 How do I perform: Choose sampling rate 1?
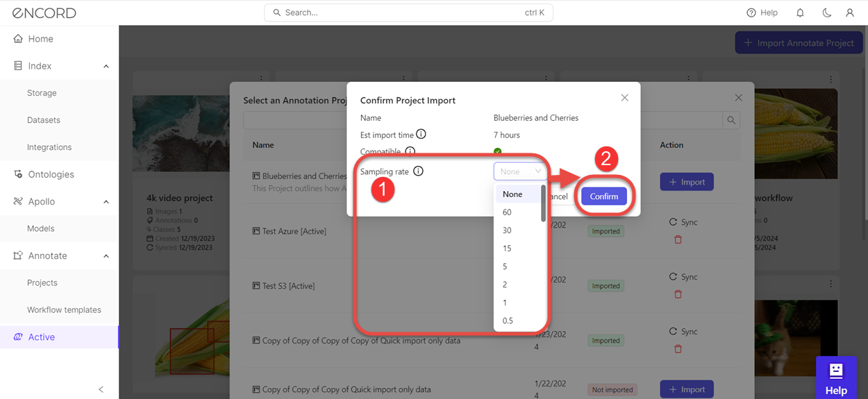click(517, 303)
